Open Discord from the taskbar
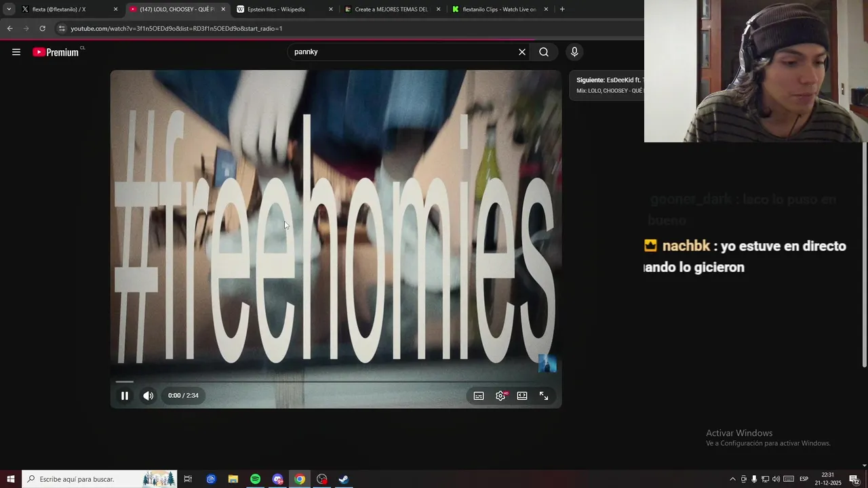Image resolution: width=868 pixels, height=488 pixels. (277, 479)
